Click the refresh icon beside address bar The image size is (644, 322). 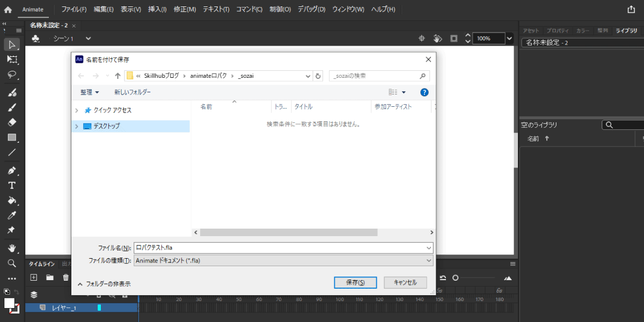click(x=318, y=76)
